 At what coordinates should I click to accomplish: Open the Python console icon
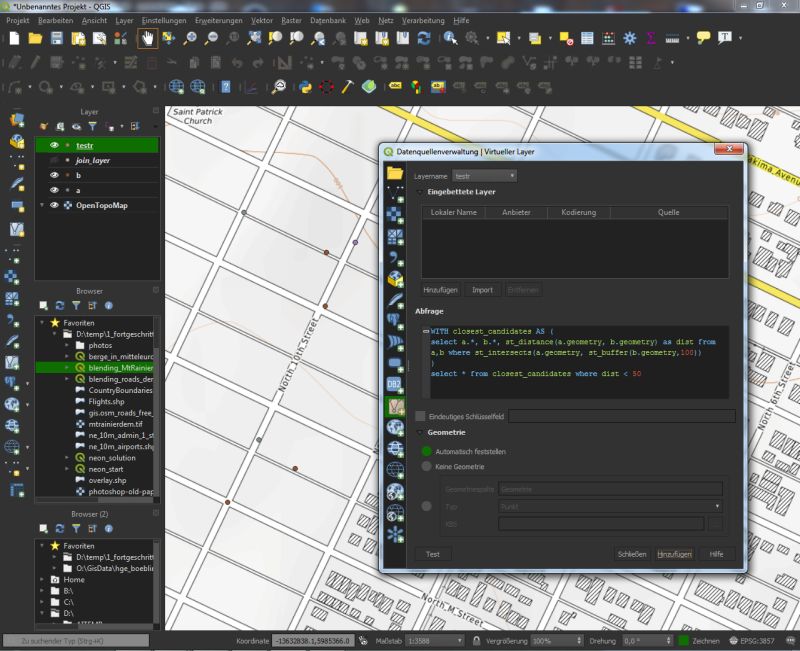(x=305, y=86)
